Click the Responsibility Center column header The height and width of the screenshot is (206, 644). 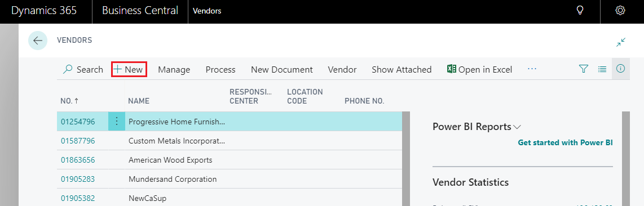(x=250, y=96)
